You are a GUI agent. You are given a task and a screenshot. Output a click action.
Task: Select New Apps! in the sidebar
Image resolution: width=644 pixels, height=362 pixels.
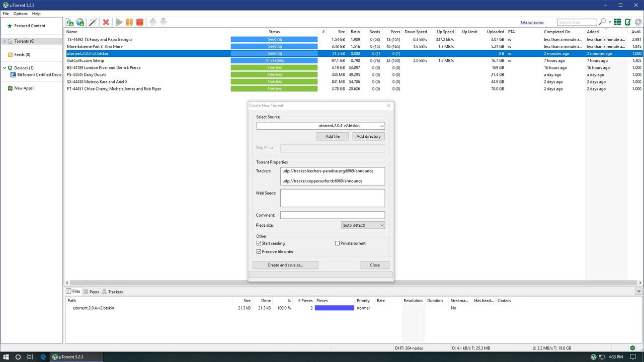click(x=24, y=88)
